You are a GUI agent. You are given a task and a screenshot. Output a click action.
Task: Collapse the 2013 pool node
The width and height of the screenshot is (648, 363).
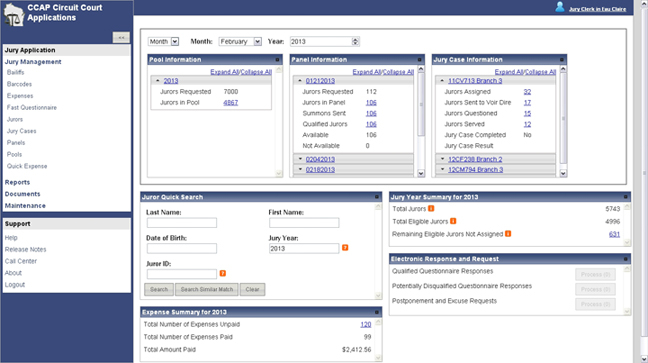[x=157, y=81]
